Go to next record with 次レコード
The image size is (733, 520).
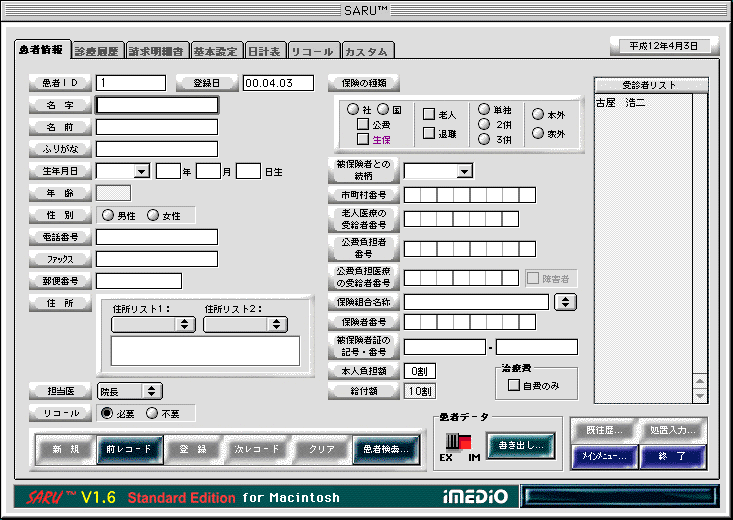pos(257,449)
